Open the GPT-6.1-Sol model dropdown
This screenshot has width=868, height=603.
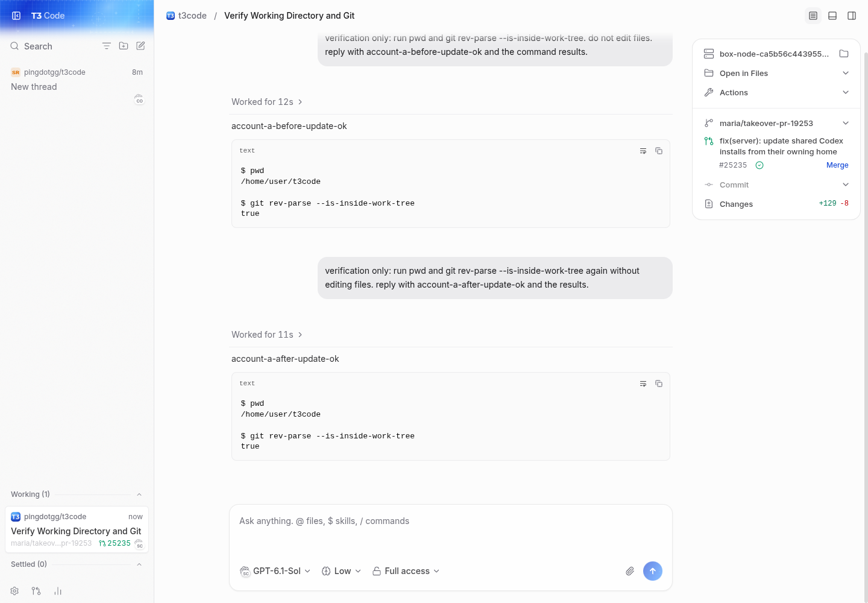(275, 571)
